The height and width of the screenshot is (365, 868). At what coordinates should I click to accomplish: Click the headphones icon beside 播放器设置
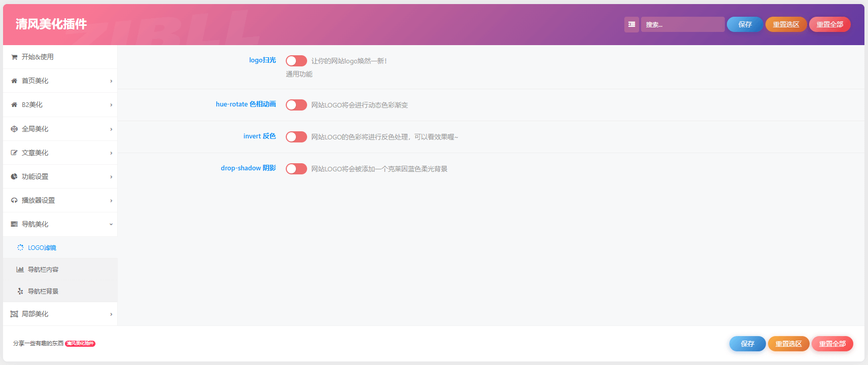(x=14, y=201)
